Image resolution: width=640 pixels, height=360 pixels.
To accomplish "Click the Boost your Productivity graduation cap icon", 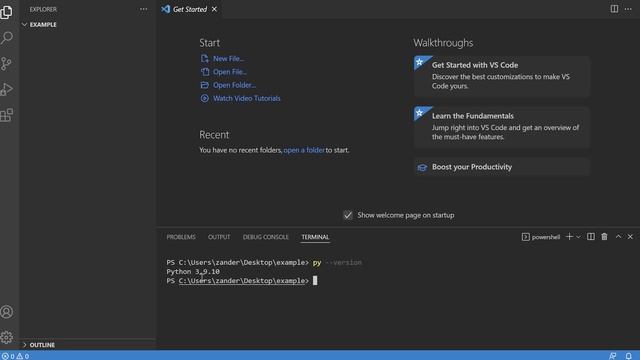I will pos(422,167).
